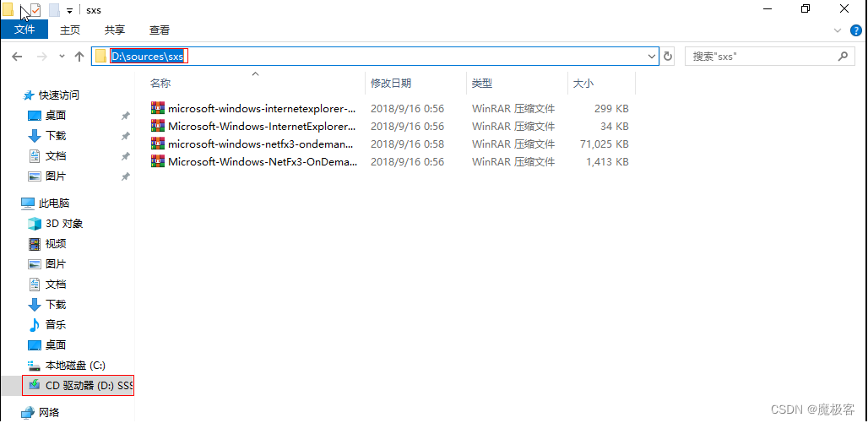
Task: Sort by the 大小 column header
Action: 583,84
